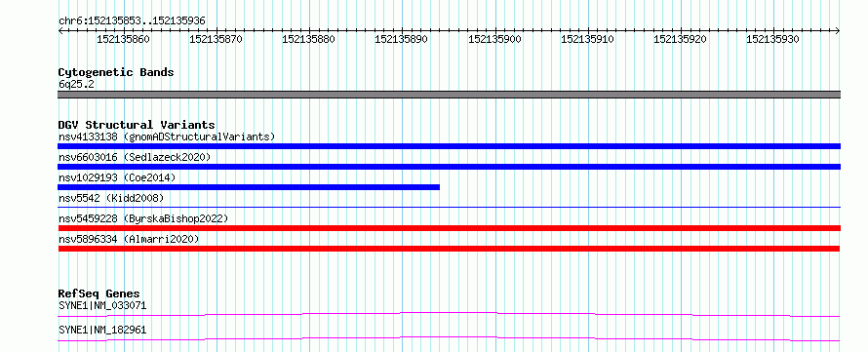Click ruler position 152135890

click(x=401, y=39)
